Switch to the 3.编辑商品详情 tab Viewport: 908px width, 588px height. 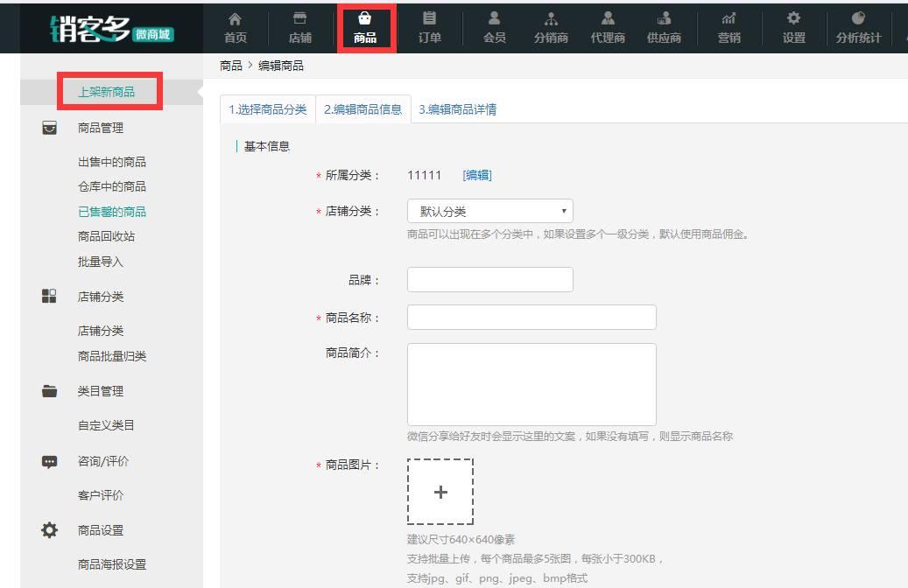[459, 109]
